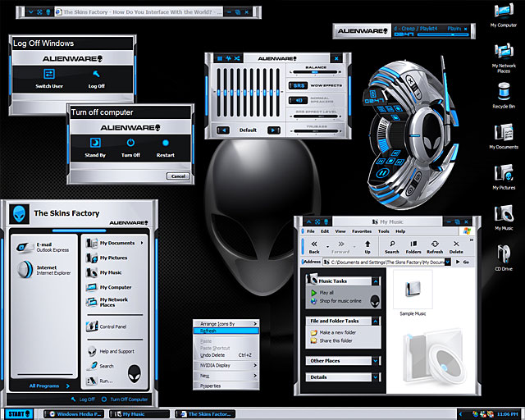525x420 pixels.
Task: Click the START button on taskbar
Action: coord(19,414)
